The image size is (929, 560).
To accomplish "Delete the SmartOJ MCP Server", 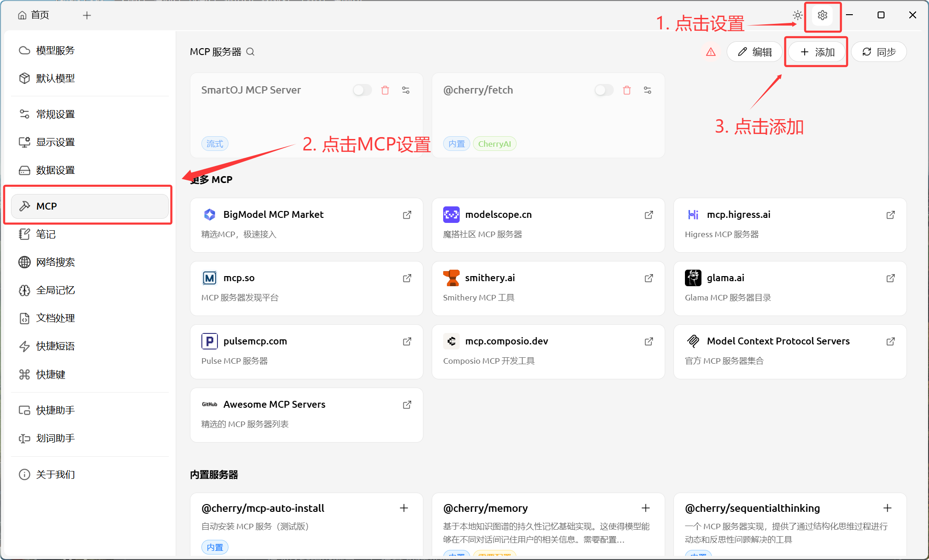I will (x=385, y=90).
